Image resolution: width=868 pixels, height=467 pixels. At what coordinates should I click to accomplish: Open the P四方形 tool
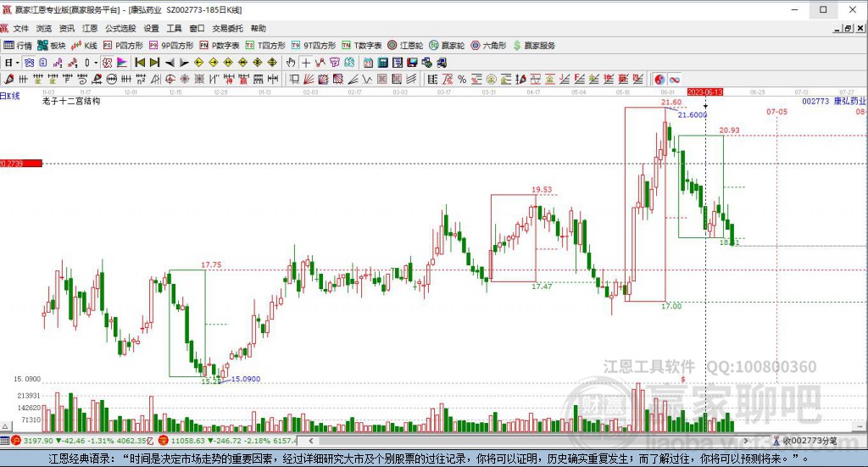[x=123, y=46]
